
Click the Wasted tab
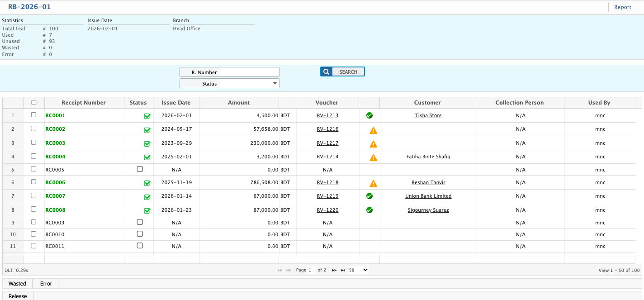tap(18, 284)
